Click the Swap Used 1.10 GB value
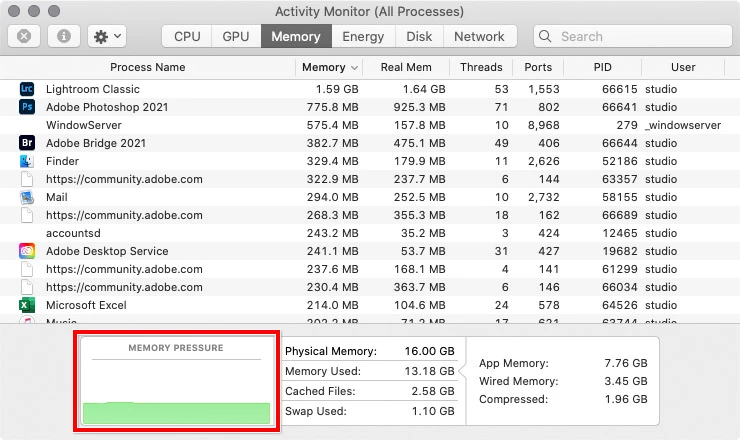This screenshot has height=440, width=740. point(433,411)
